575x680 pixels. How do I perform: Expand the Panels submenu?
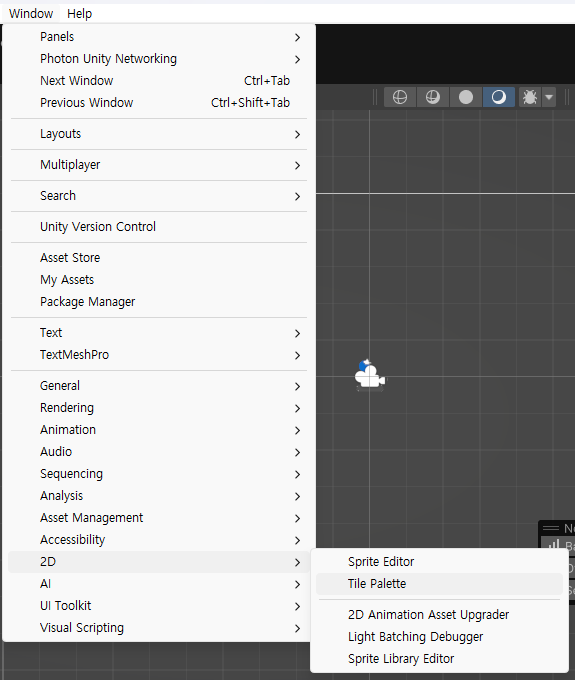(x=159, y=37)
